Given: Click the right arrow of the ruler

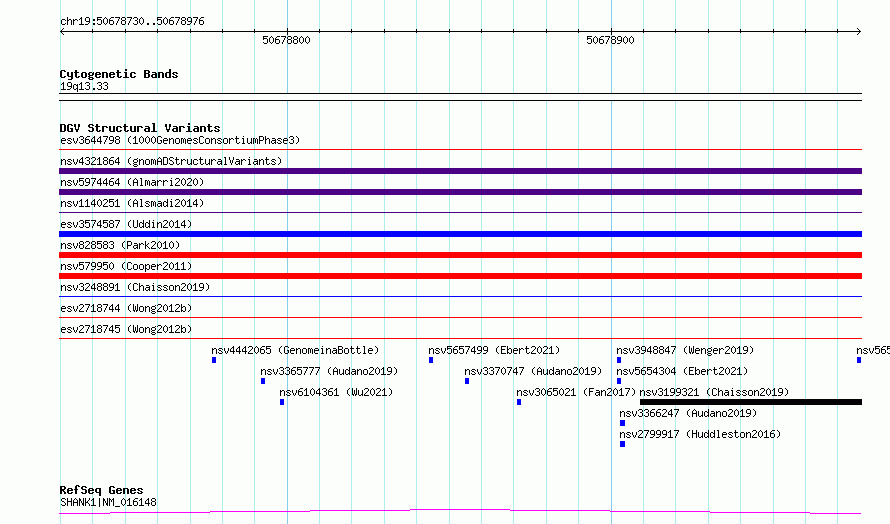Looking at the screenshot, I should (x=859, y=32).
